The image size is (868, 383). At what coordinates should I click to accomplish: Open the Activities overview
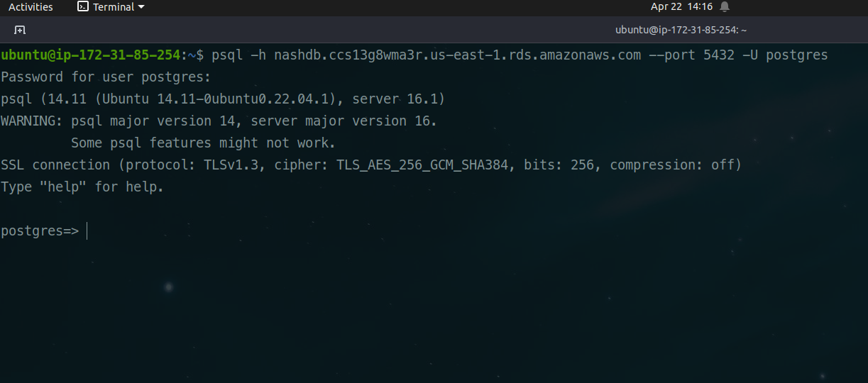tap(31, 7)
